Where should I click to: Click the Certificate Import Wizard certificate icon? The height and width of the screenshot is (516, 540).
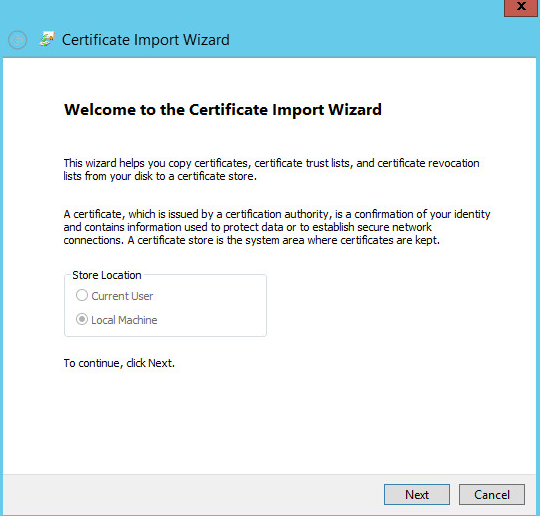47,39
